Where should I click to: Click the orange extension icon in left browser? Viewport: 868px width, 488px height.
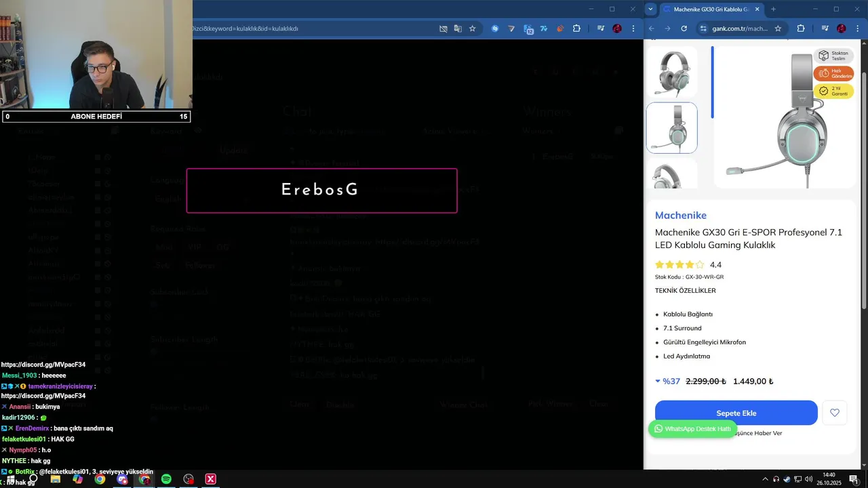tap(560, 28)
